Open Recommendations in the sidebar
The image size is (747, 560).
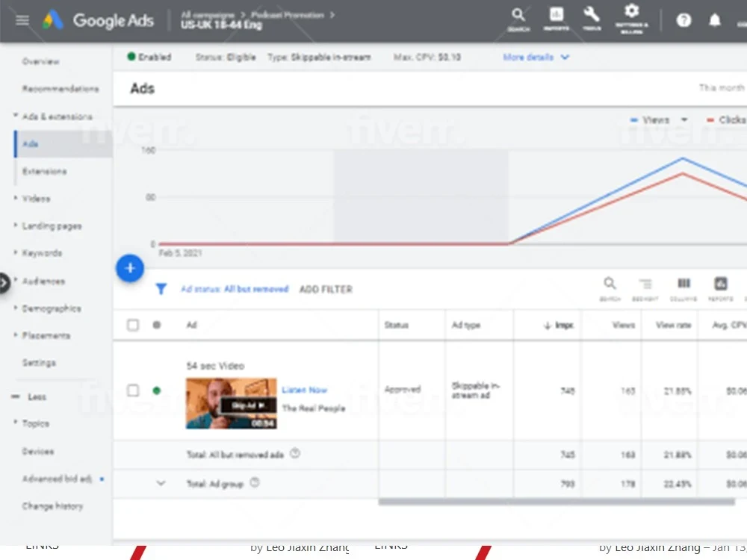pos(61,89)
